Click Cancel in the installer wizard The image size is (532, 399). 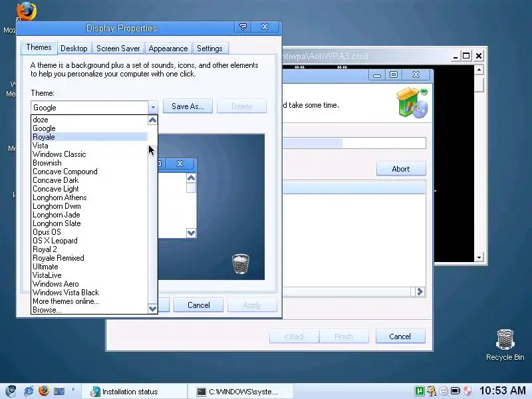(x=400, y=336)
